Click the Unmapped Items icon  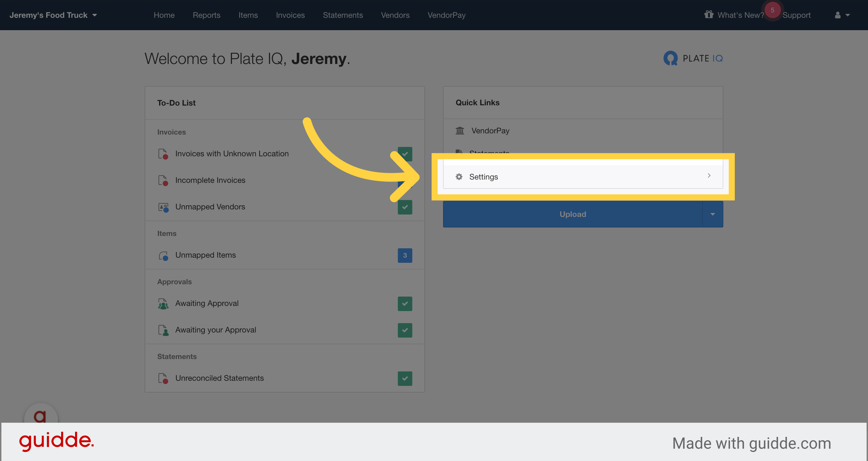[x=163, y=256]
